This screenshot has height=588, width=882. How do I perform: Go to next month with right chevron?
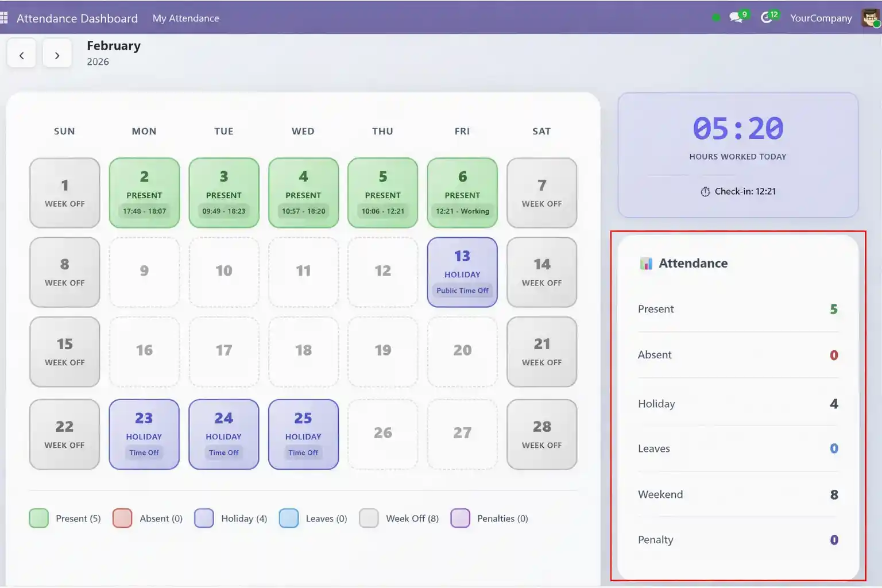(57, 55)
